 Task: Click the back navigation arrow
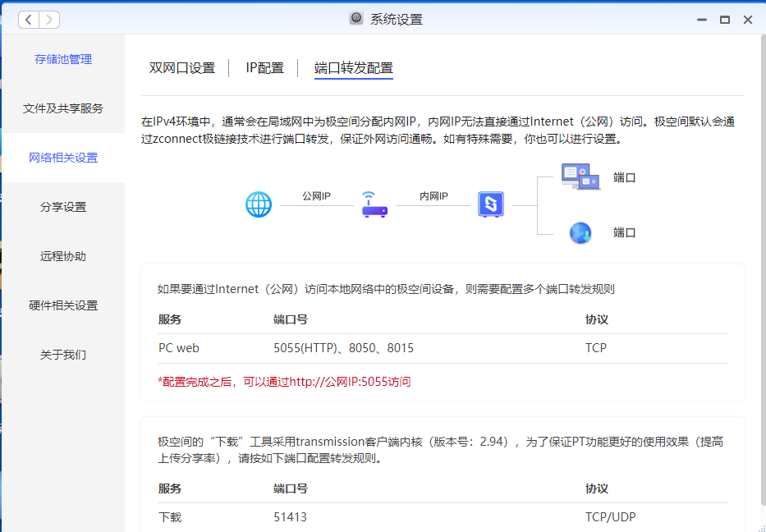(29, 20)
